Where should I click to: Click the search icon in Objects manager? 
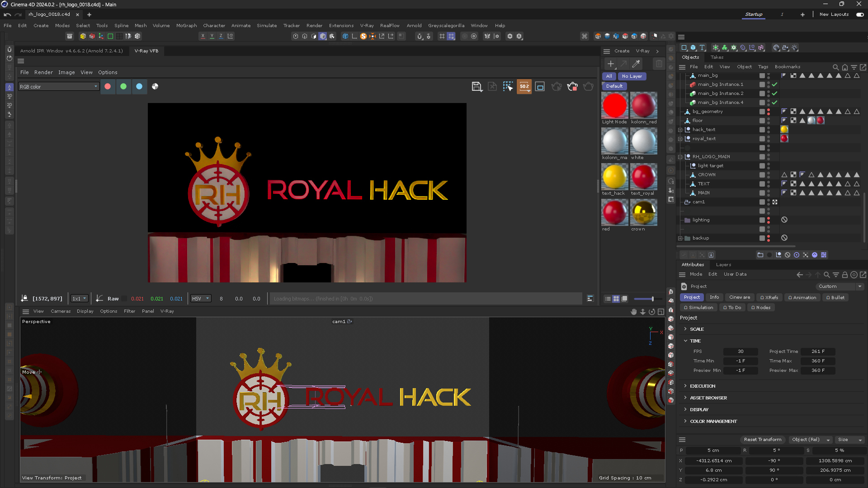pyautogui.click(x=835, y=67)
